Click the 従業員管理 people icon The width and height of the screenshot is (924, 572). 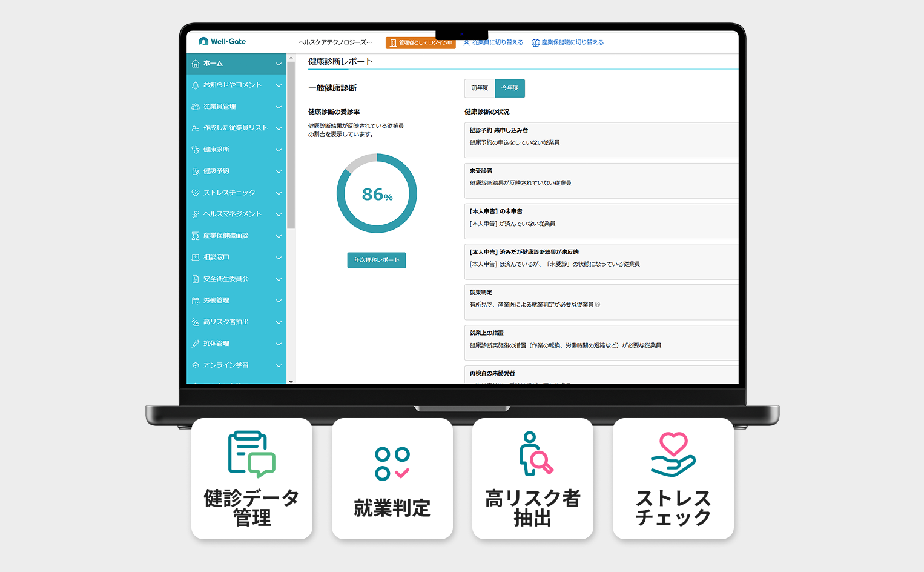[196, 107]
